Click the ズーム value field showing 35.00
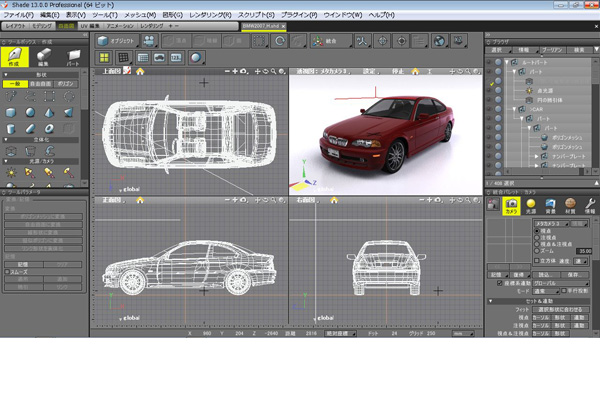The width and height of the screenshot is (600, 400). coord(584,251)
